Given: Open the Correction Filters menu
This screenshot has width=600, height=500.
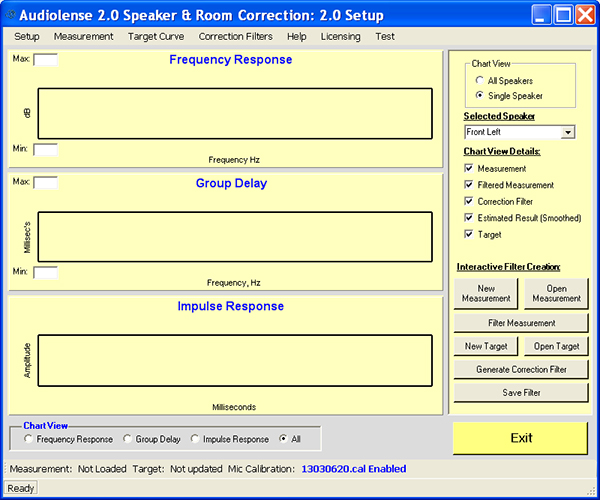Looking at the screenshot, I should coord(235,37).
